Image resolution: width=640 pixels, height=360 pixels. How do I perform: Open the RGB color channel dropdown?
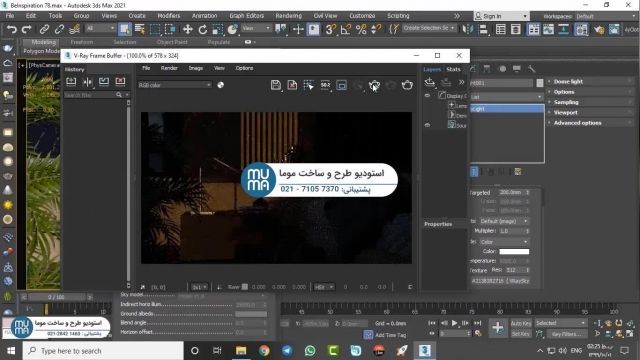point(174,85)
